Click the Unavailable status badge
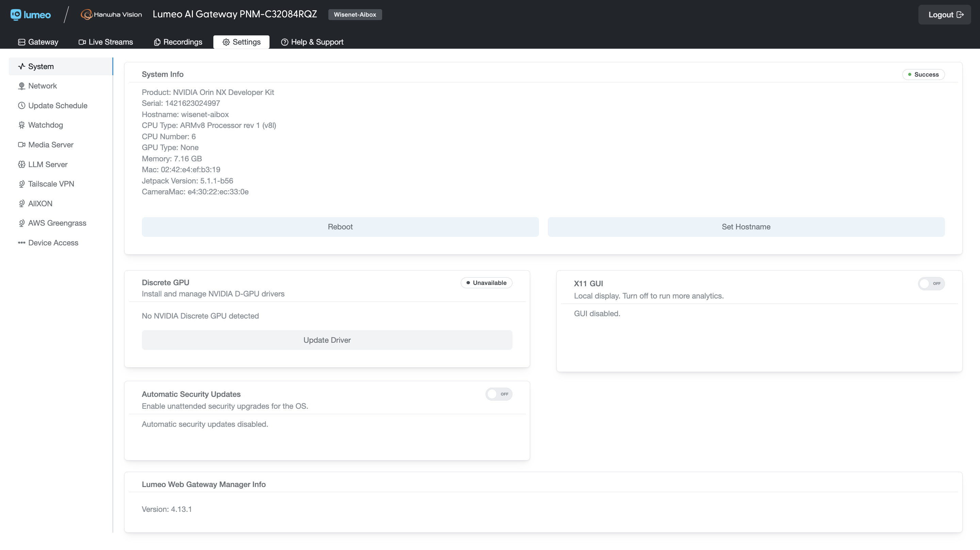Screen dimensions: 980x550 (486, 283)
